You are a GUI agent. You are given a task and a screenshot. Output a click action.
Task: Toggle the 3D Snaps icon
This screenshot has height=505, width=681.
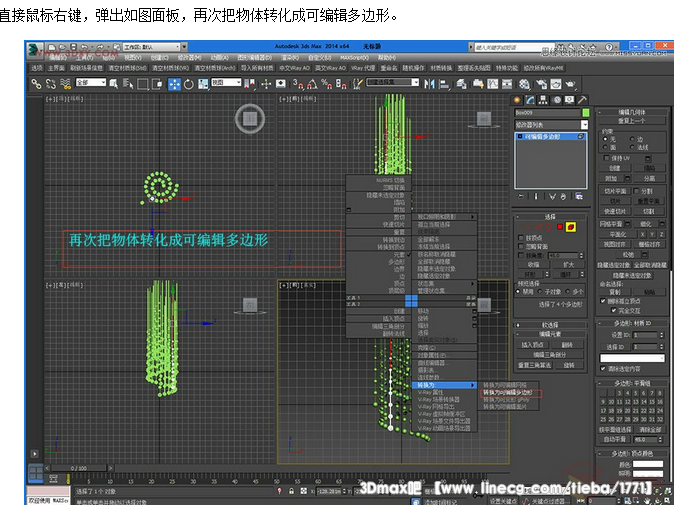pyautogui.click(x=298, y=84)
